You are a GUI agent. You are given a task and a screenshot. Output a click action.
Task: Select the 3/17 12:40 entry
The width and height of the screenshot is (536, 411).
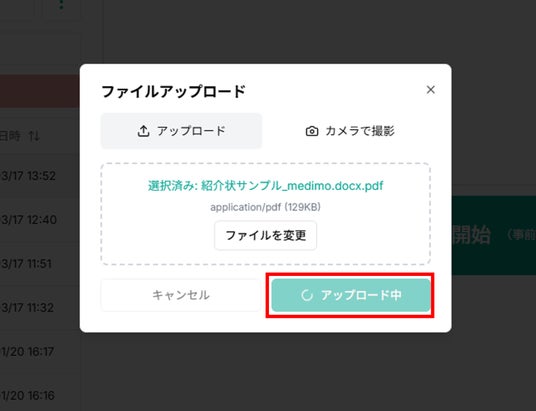click(x=29, y=220)
